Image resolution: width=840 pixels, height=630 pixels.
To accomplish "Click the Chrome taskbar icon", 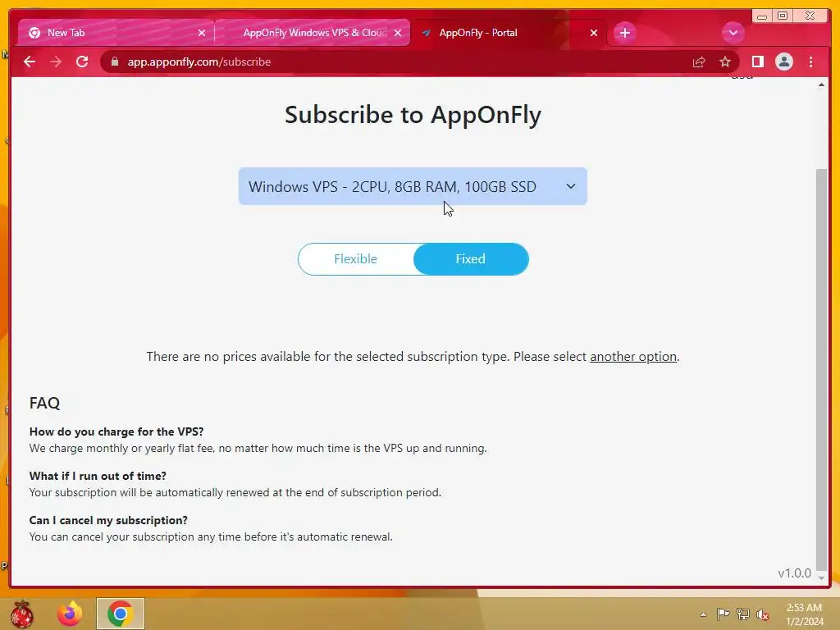I will (x=121, y=614).
